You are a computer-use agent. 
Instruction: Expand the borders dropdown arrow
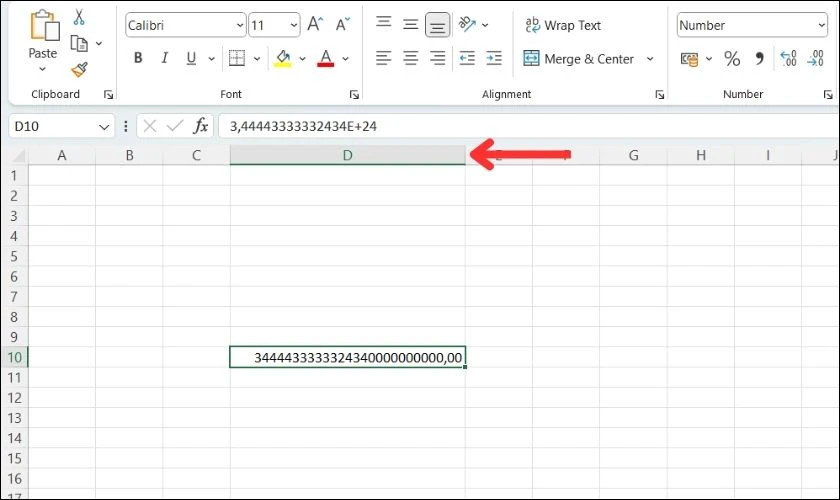pyautogui.click(x=257, y=58)
